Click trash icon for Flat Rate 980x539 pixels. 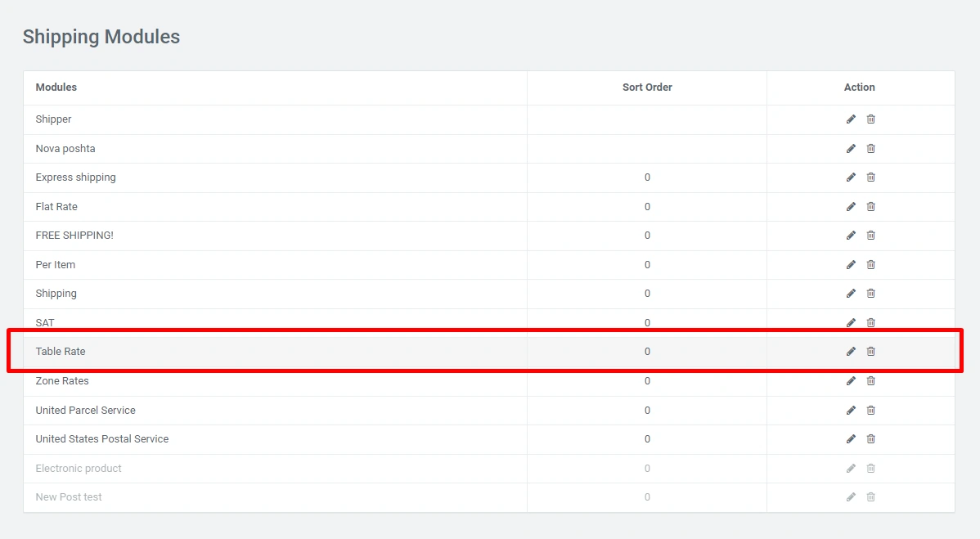point(870,207)
